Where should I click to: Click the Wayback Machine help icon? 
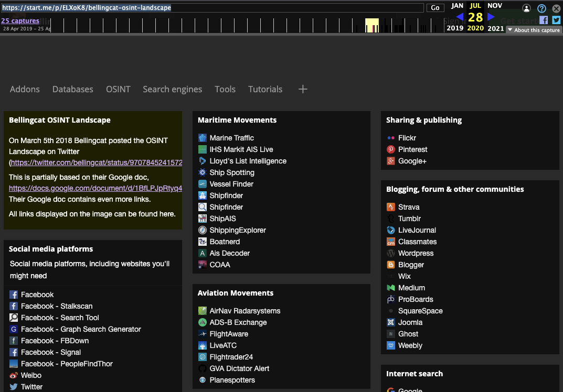click(x=541, y=8)
